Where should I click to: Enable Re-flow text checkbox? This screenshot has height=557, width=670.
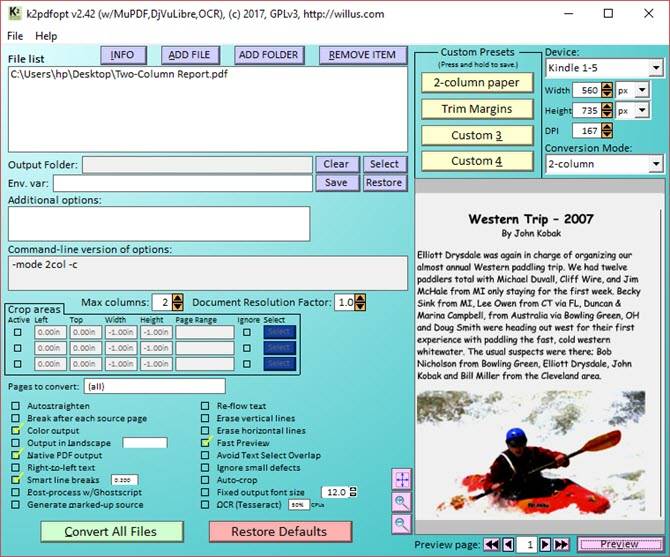pyautogui.click(x=205, y=406)
